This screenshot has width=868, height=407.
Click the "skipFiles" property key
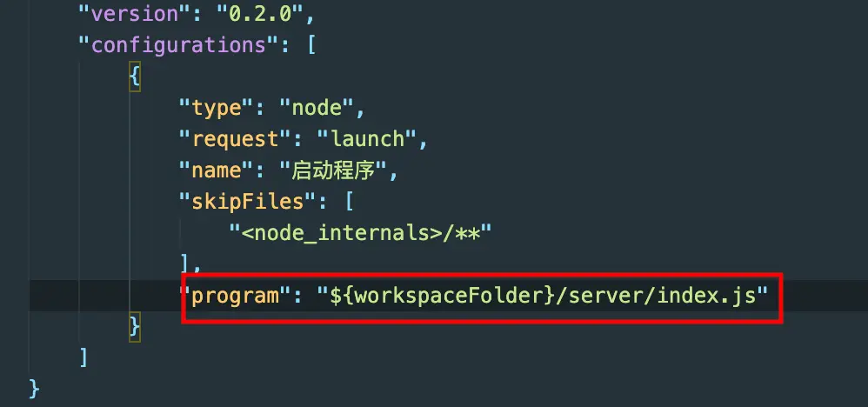[248, 202]
